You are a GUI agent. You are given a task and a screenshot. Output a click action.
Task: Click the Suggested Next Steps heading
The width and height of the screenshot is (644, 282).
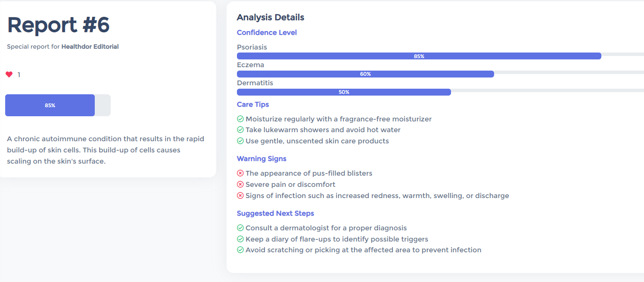coord(275,214)
